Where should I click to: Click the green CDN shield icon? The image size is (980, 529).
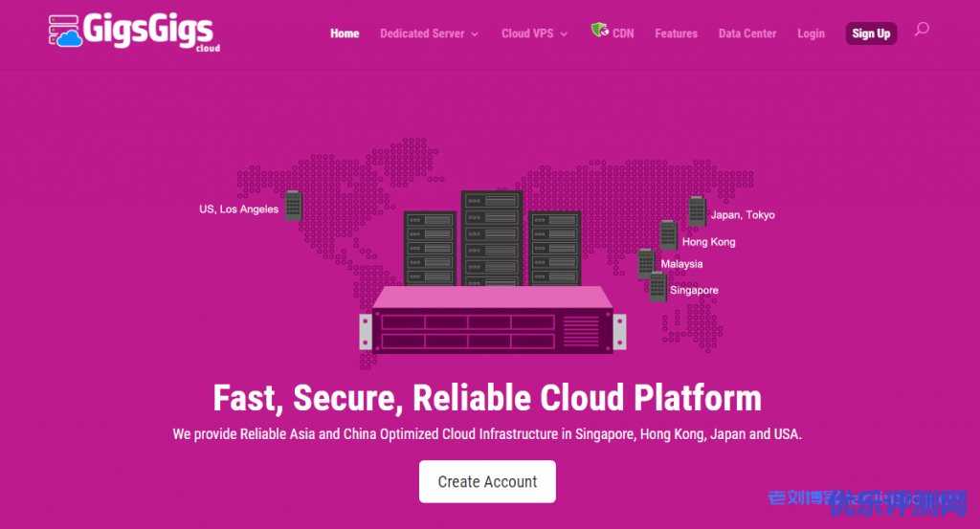[x=599, y=30]
